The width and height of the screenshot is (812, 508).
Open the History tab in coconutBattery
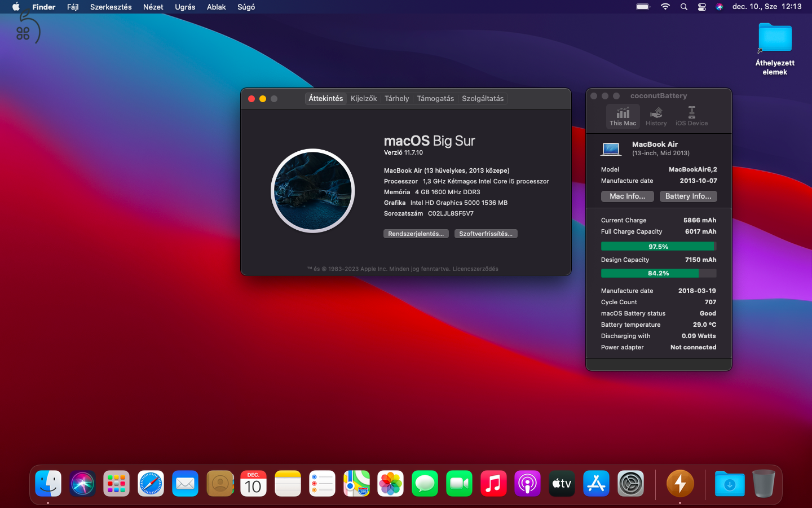[656, 116]
